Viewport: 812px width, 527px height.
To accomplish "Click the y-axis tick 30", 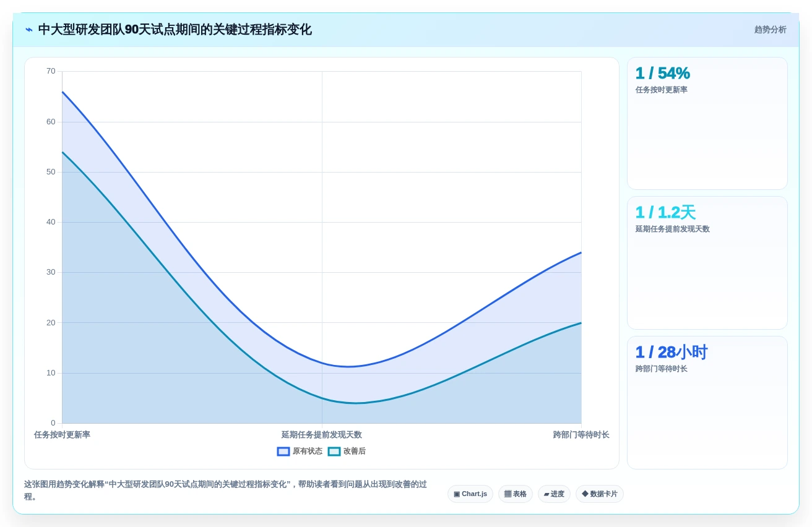I will click(51, 272).
